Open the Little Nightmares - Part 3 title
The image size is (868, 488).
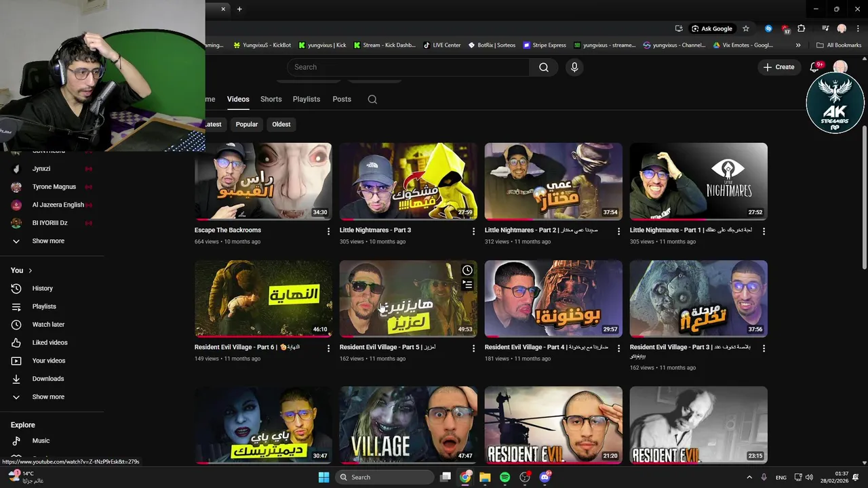[x=375, y=230]
